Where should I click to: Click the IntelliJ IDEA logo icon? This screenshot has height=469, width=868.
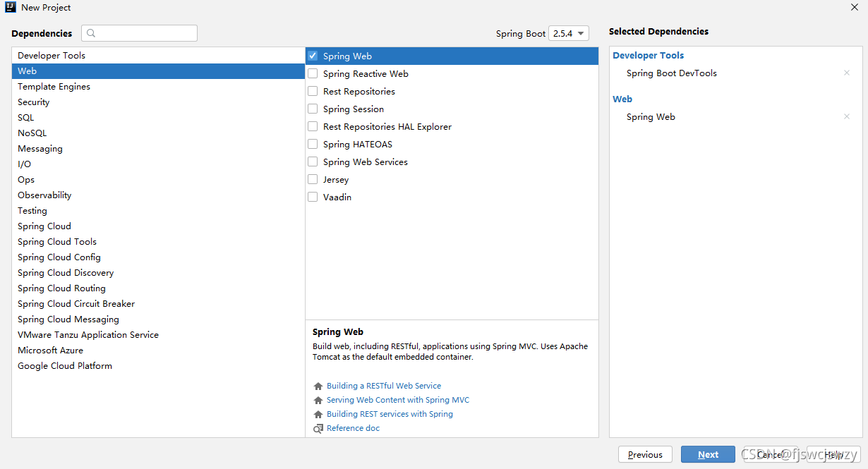11,7
